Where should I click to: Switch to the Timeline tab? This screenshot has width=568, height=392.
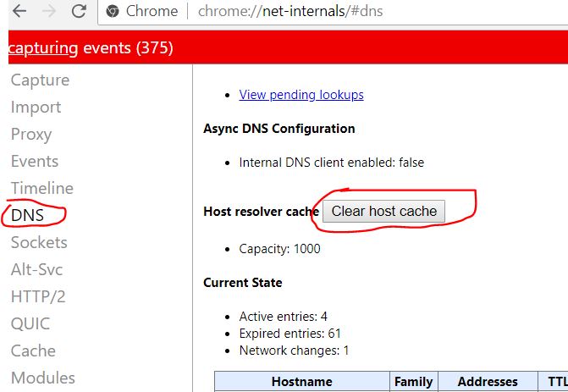[x=42, y=189]
